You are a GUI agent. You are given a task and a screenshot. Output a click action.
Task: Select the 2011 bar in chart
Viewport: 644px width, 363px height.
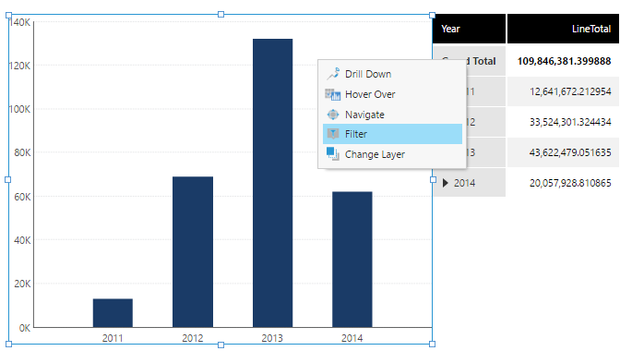pos(113,313)
